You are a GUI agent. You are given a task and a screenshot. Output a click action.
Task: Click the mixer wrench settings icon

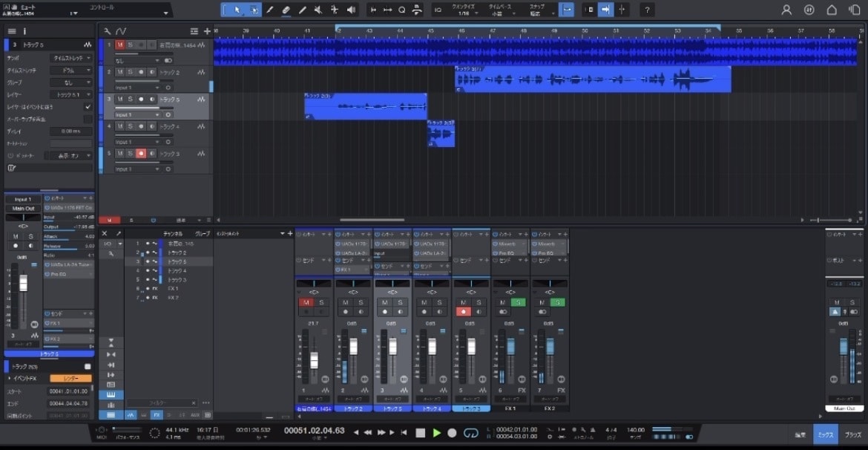[111, 253]
